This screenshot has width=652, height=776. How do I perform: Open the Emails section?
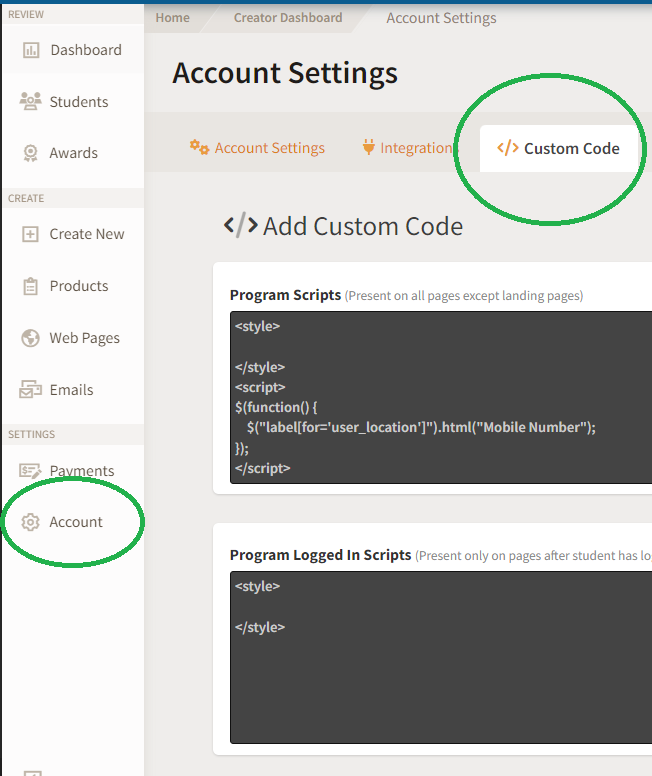coord(73,390)
